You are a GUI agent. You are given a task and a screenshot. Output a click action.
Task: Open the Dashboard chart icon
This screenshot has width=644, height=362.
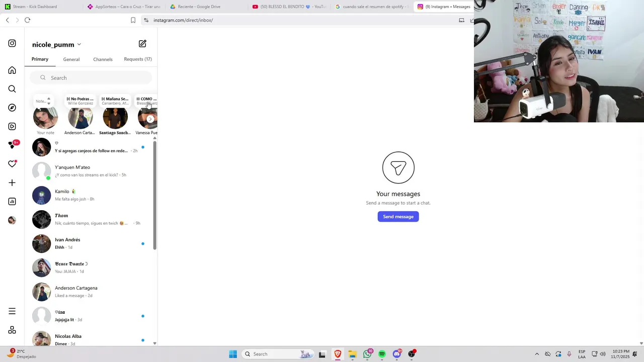pos(12,202)
